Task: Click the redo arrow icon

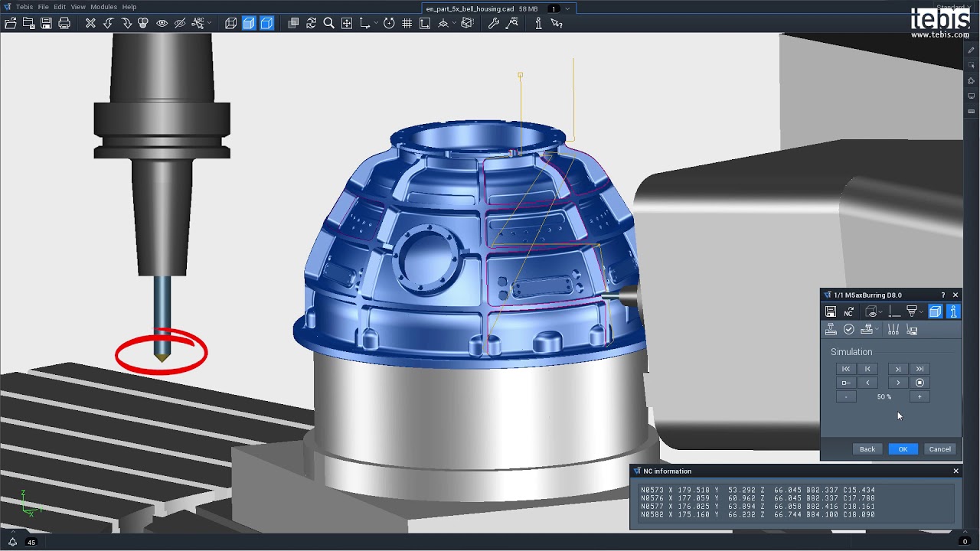Action: 126,23
